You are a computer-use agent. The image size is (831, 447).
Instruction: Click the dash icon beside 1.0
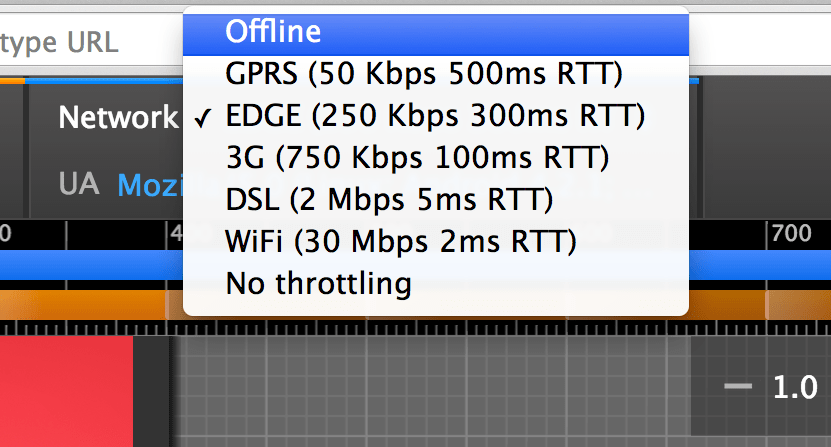coord(739,388)
